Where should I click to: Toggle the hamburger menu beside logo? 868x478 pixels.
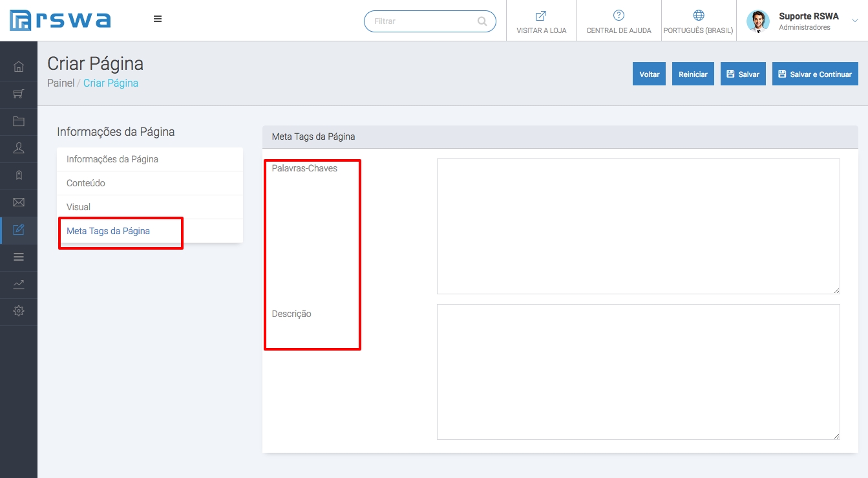point(158,19)
